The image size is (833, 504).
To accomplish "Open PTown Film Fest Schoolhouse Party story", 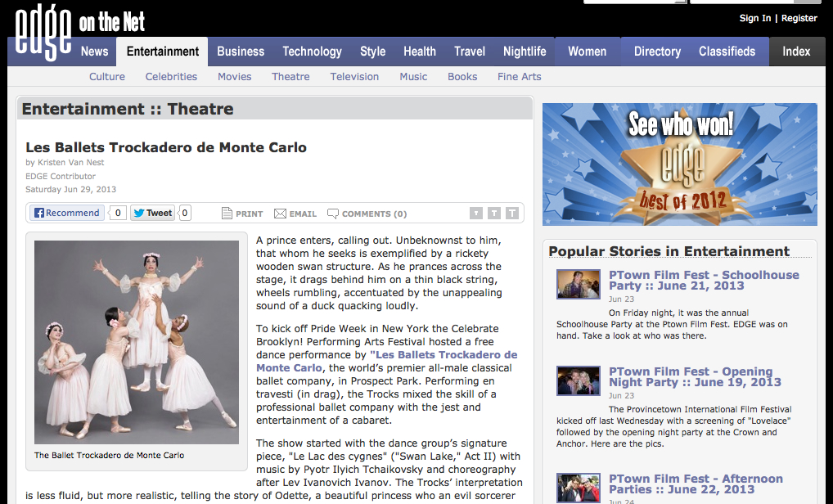I will coord(703,281).
